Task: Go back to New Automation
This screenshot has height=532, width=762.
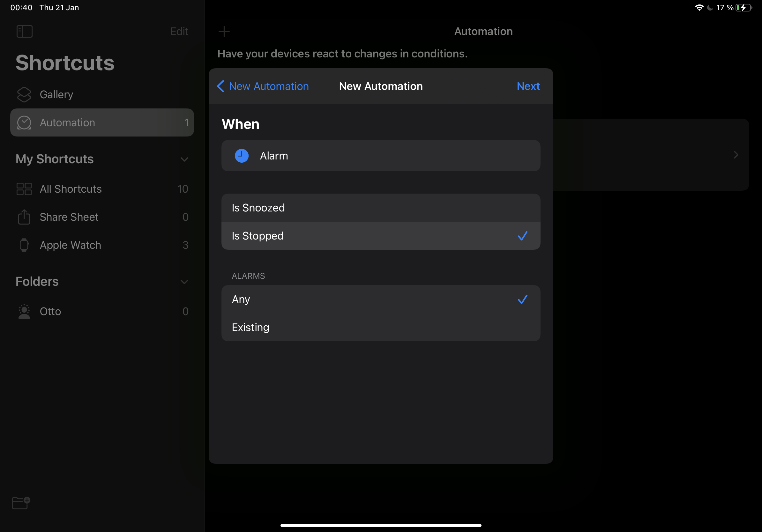Action: tap(263, 86)
